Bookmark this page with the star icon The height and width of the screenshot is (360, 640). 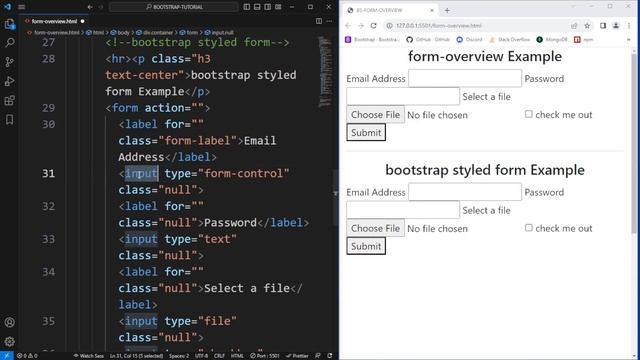tap(587, 26)
